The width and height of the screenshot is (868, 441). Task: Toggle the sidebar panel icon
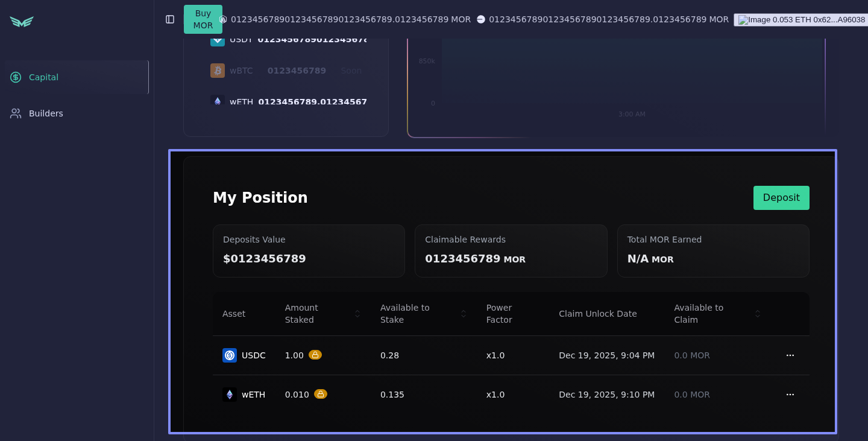click(170, 19)
